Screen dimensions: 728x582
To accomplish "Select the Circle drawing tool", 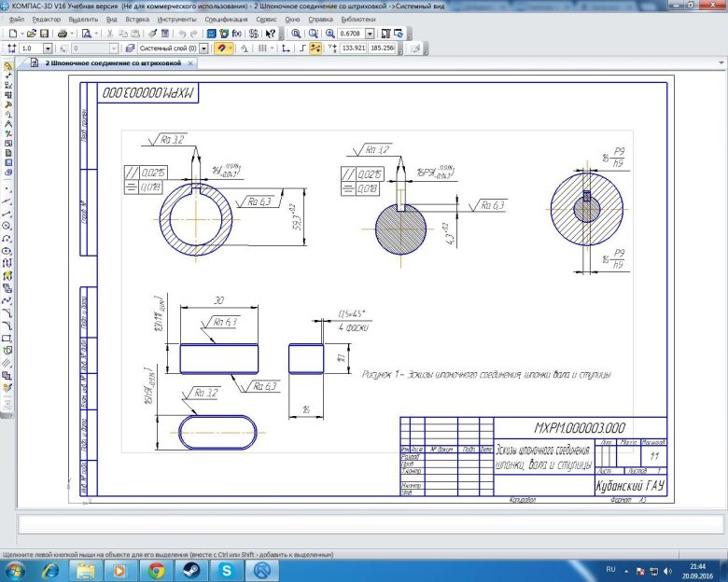I will point(8,226).
